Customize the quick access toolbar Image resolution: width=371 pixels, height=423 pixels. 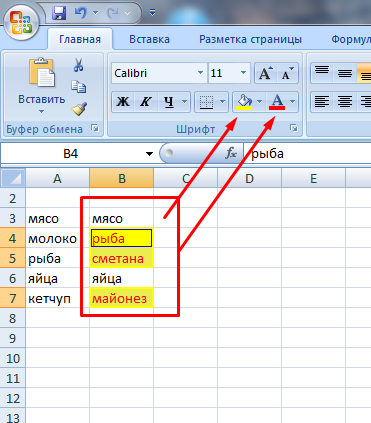coord(152,13)
